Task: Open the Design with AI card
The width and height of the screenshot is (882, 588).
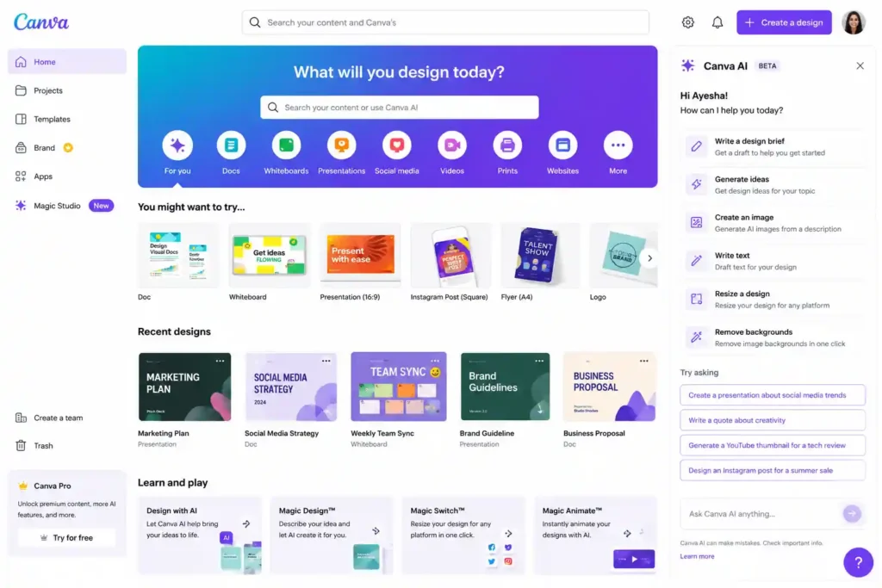Action: tap(200, 535)
